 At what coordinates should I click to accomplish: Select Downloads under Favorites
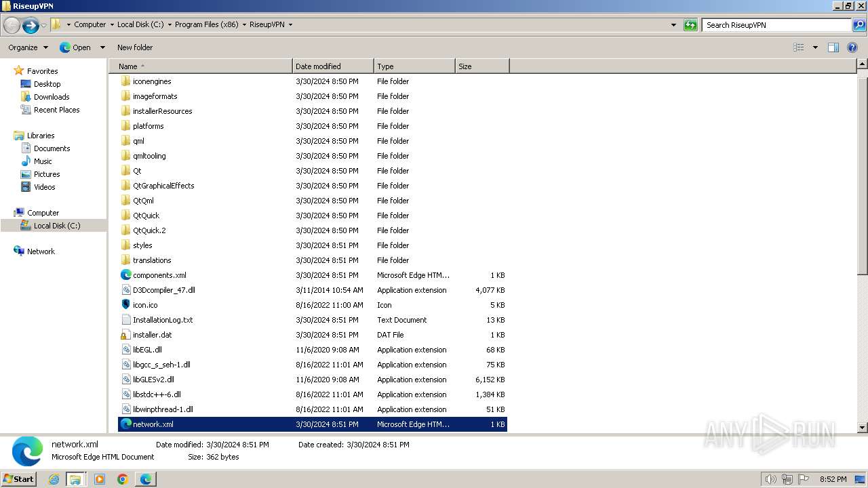coord(52,97)
